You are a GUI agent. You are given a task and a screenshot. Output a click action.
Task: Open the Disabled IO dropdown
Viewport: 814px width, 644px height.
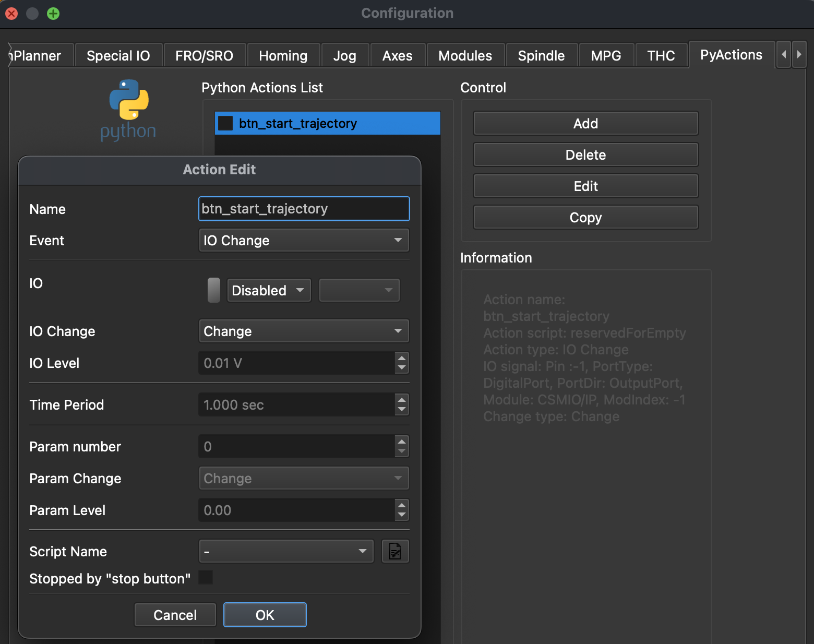(268, 290)
